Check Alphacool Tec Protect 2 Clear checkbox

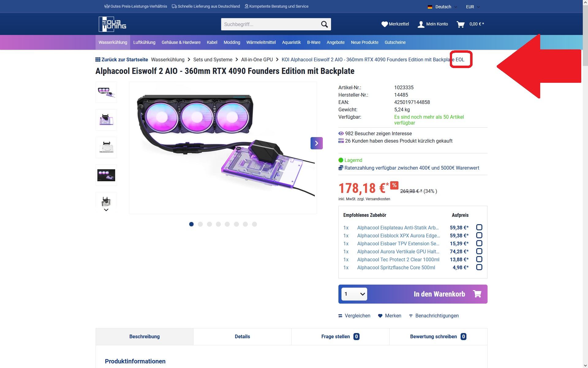click(479, 259)
